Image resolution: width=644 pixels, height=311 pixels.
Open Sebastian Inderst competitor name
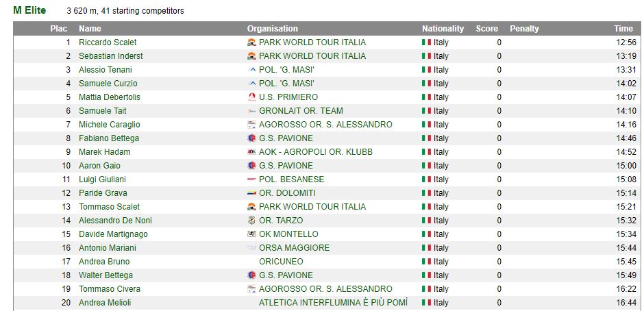[111, 56]
